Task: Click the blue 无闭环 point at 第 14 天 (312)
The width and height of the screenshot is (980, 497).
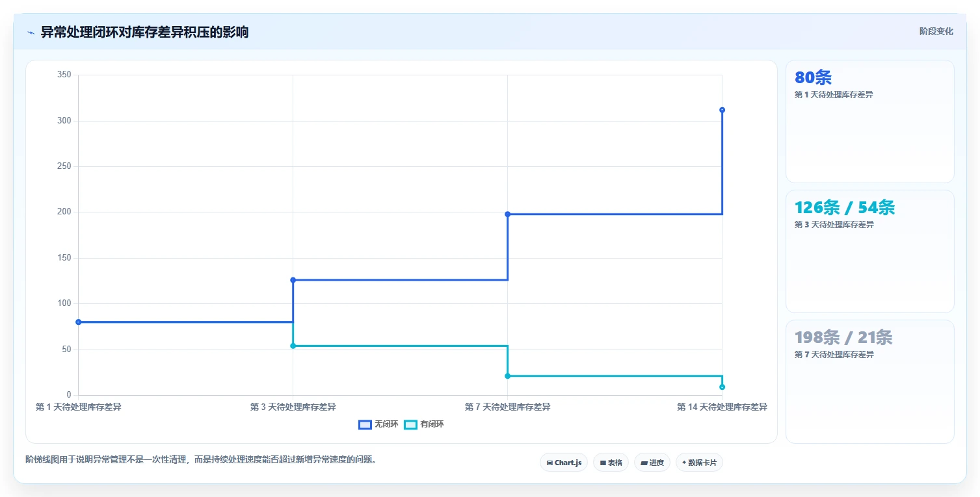Action: pos(722,110)
